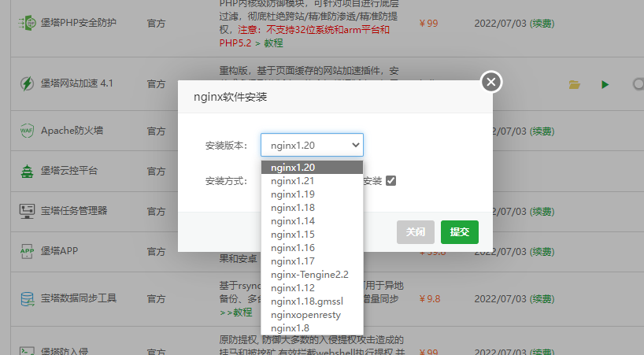Select nginx1.20 from version list
The width and height of the screenshot is (644, 355).
[312, 168]
